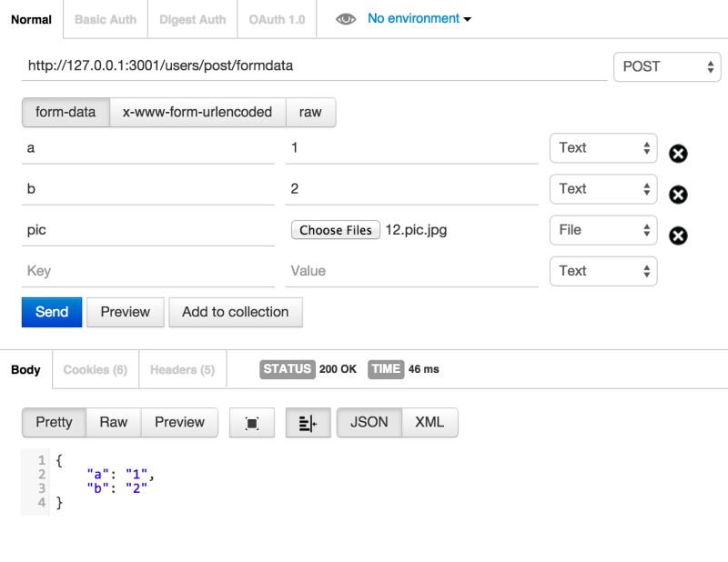Click the value field containing 2
This screenshot has height=562, width=728.
[x=412, y=189]
